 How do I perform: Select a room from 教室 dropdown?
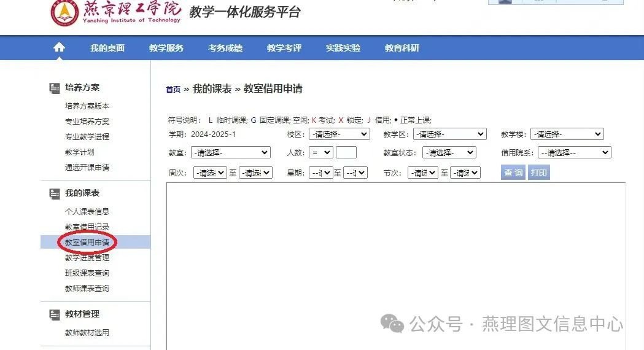pos(230,152)
